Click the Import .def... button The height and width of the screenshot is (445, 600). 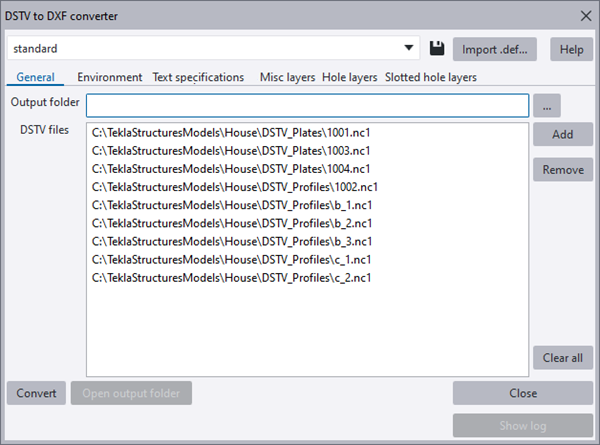494,48
